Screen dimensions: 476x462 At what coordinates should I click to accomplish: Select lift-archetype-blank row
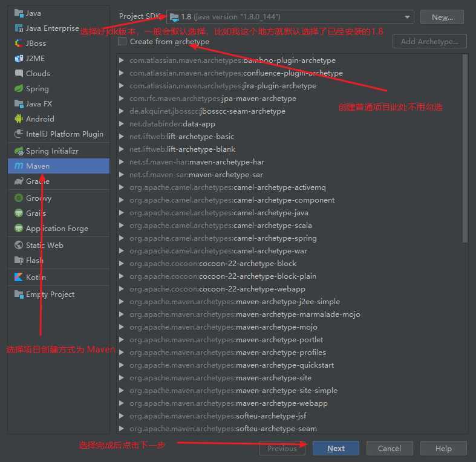point(289,149)
